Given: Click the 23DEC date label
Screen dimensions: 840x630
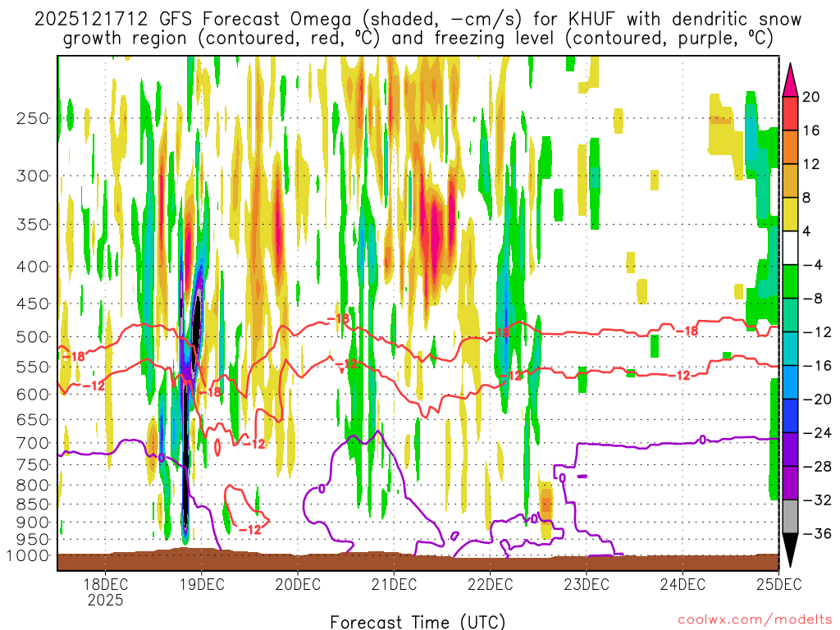Looking at the screenshot, I should pos(586,584).
